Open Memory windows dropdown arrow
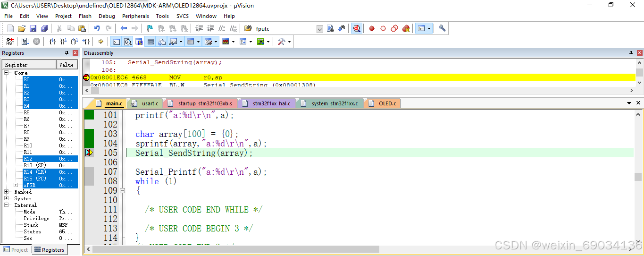 coord(198,42)
